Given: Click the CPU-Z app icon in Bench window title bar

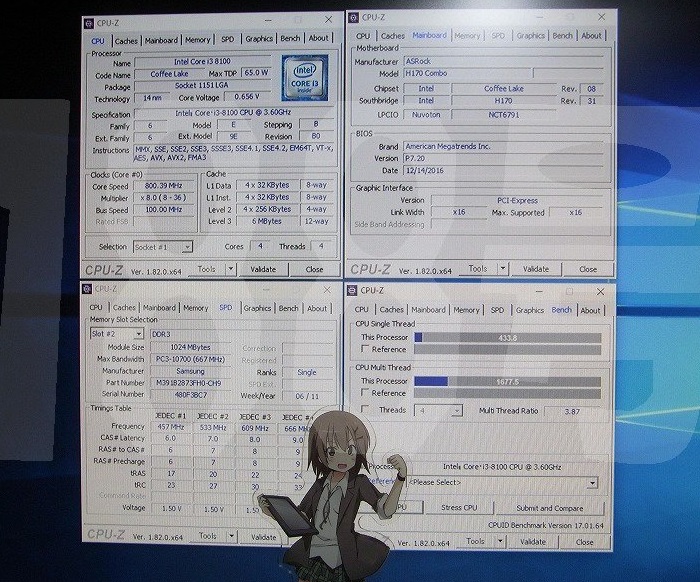Looking at the screenshot, I should [x=352, y=291].
